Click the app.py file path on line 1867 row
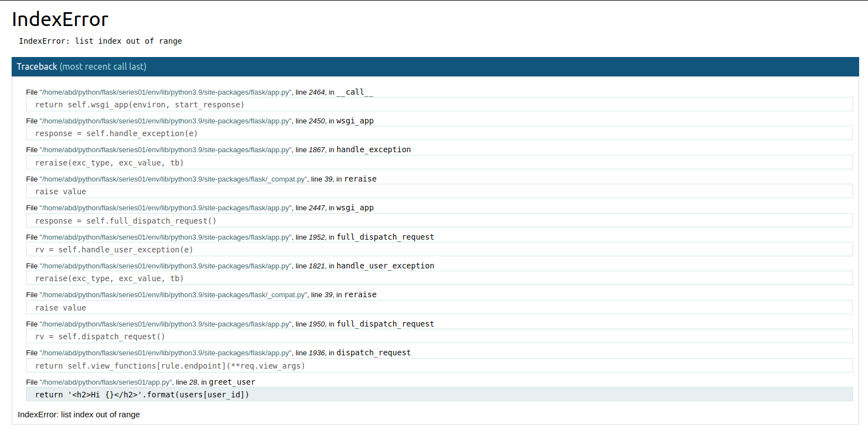The image size is (868, 435). pyautogui.click(x=166, y=150)
